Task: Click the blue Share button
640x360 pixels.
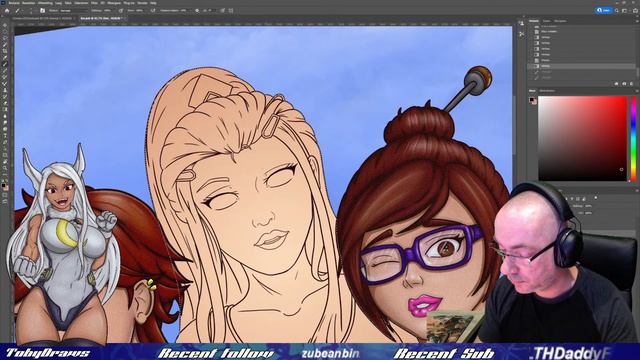Action: pos(604,10)
